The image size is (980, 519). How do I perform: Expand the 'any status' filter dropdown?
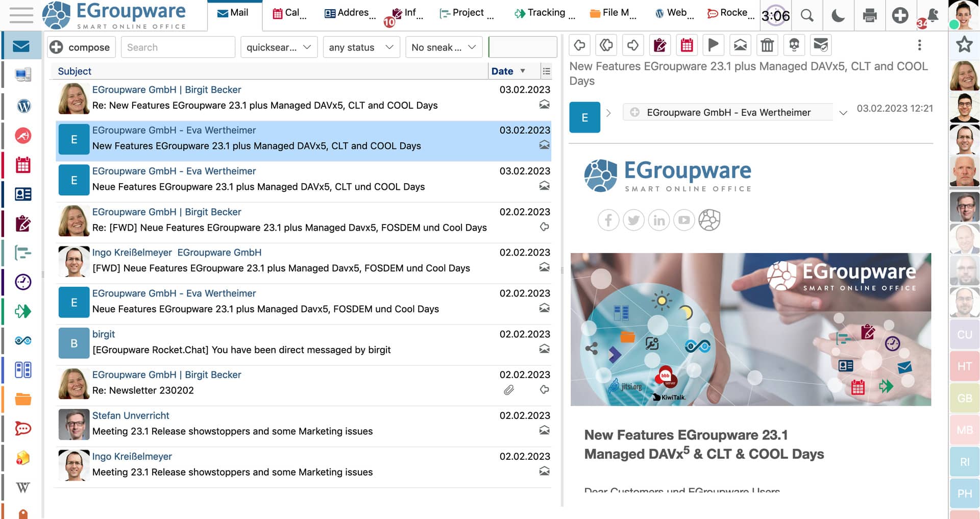pos(361,47)
